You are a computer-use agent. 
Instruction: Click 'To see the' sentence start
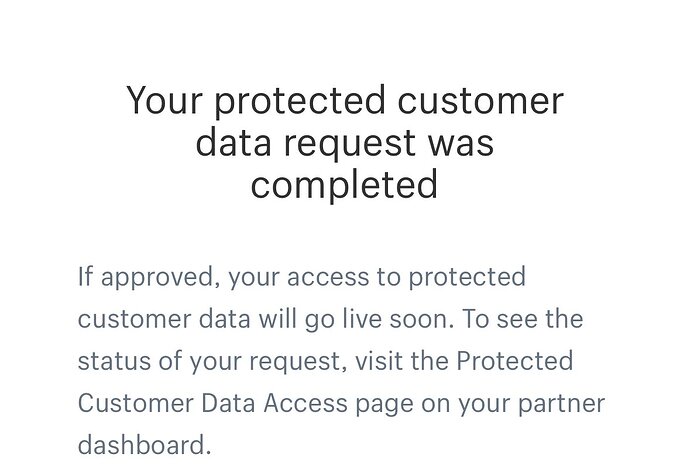coord(522,319)
